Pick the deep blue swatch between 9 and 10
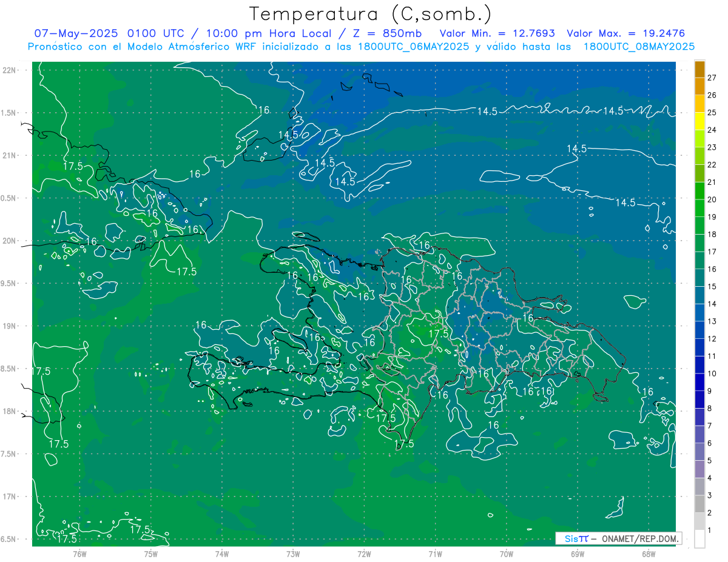Viewport: 728px width, 562px height. pos(699,382)
